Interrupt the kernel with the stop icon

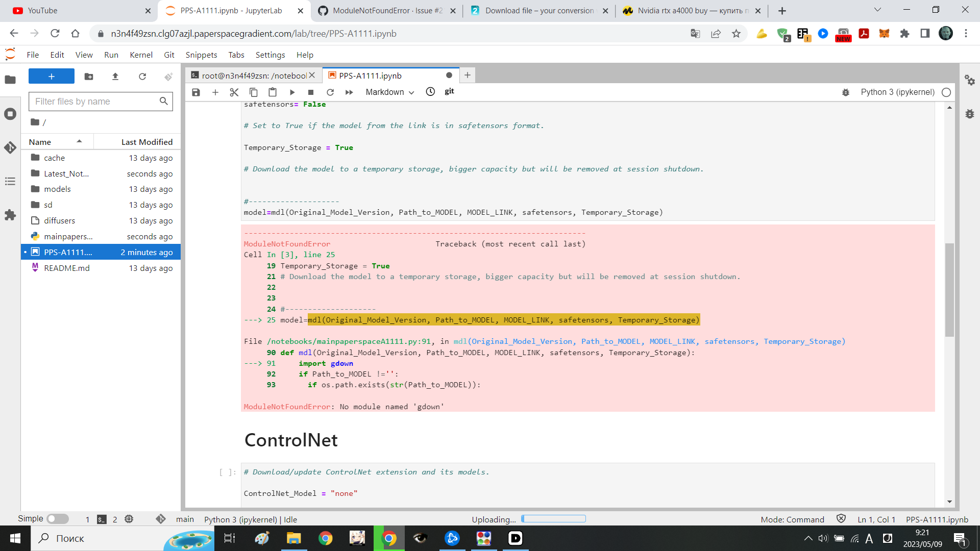pos(311,92)
